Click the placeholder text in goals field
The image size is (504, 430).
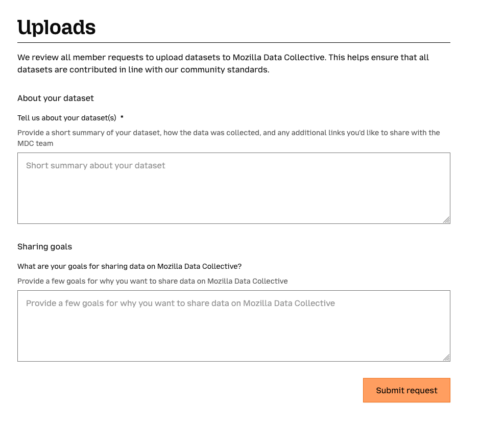coord(180,303)
